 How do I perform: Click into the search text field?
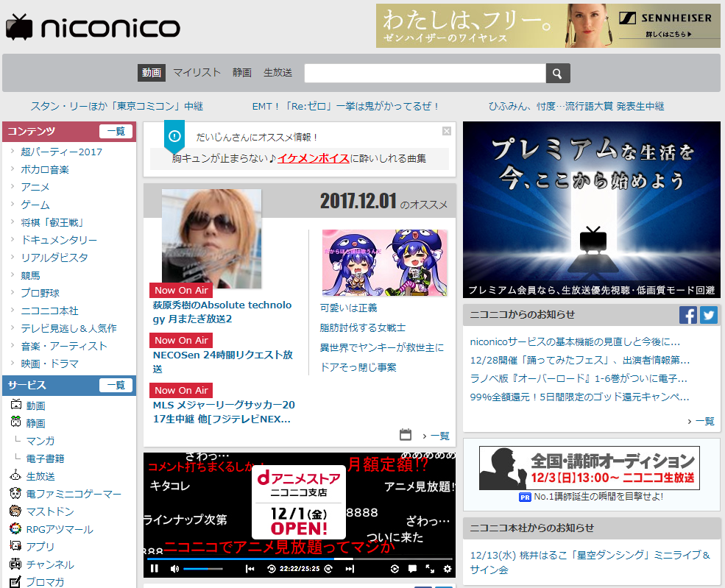425,73
